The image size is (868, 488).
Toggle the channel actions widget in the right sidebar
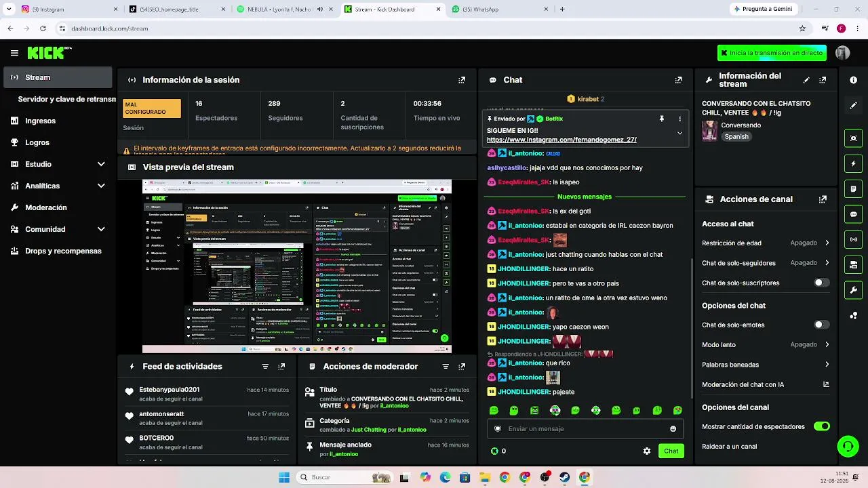pyautogui.click(x=853, y=264)
